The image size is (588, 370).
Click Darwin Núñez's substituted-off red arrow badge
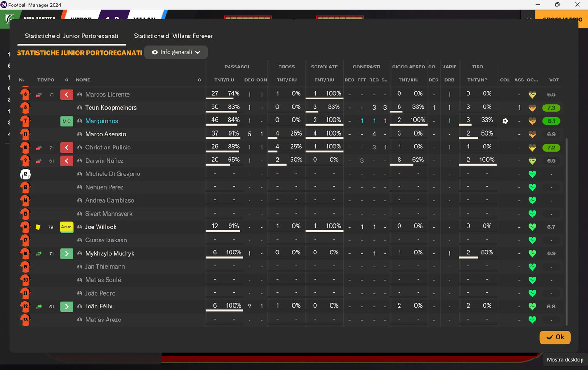[67, 161]
